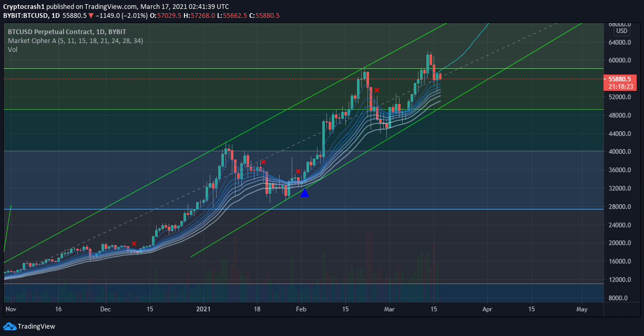Click the 20000.0 price axis label

click(x=619, y=243)
